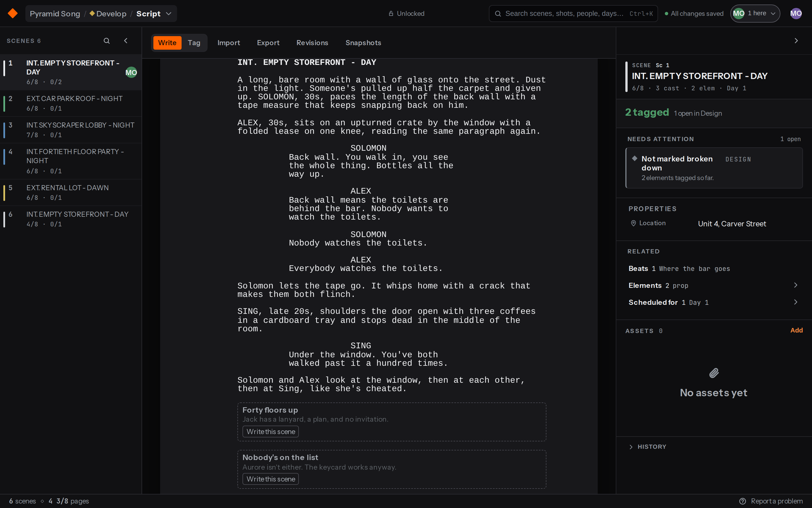Click the Unit 4, Carver Street location value
812x508 pixels.
732,224
